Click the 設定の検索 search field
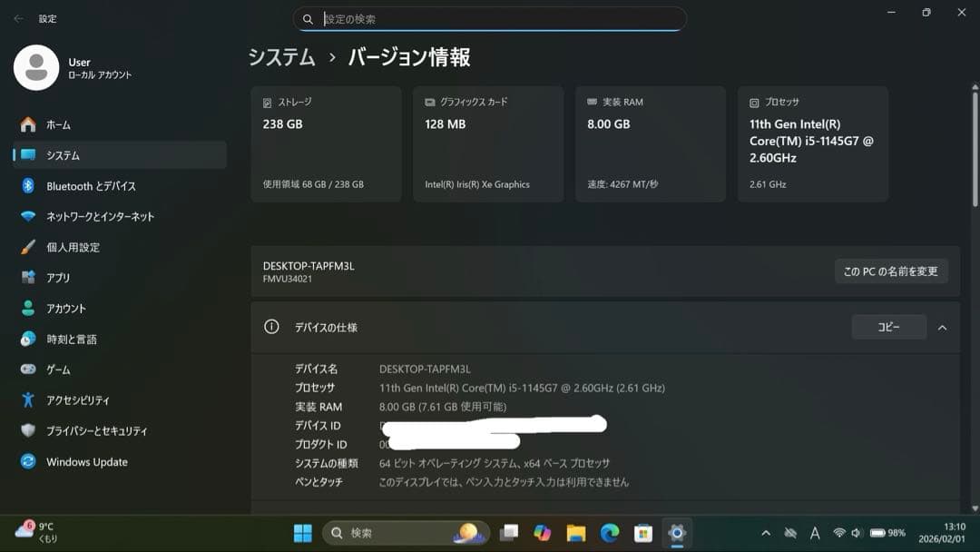Screen dimensions: 980x552 tap(491, 18)
